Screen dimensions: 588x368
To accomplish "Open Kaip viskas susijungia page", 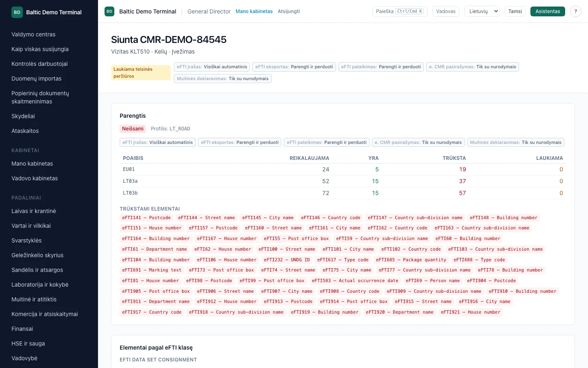I will (40, 49).
